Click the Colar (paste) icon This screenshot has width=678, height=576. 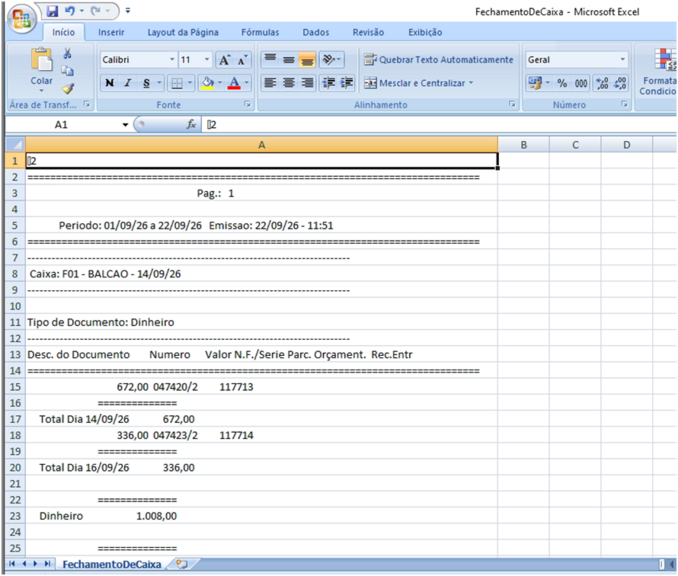(x=42, y=60)
